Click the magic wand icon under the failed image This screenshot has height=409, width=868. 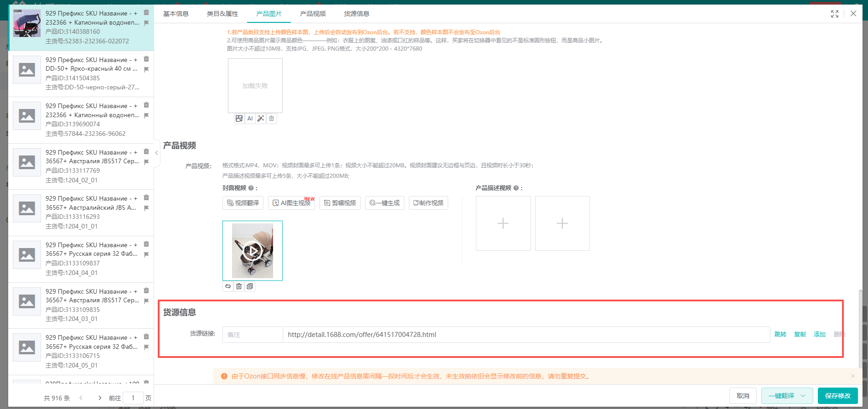(x=261, y=119)
